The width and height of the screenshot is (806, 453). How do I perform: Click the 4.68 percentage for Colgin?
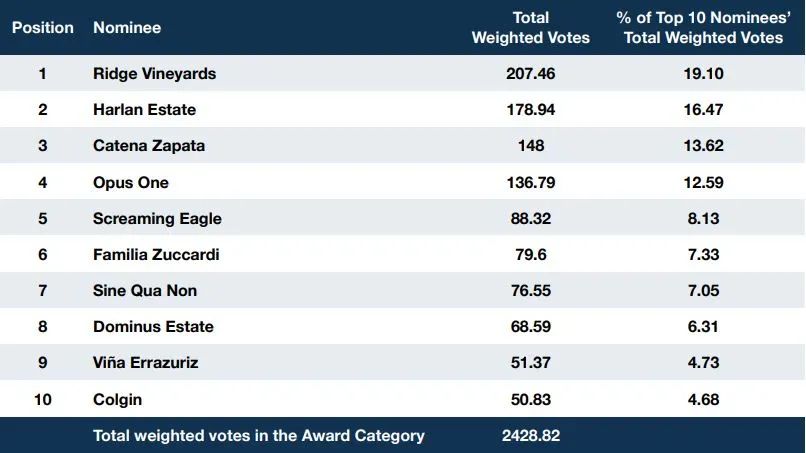coord(703,400)
